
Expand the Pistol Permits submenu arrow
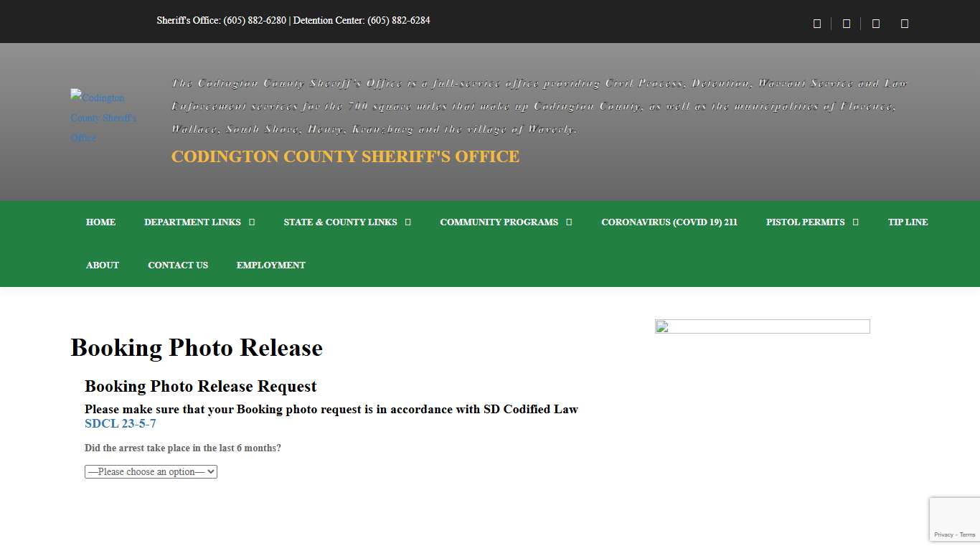tap(855, 222)
